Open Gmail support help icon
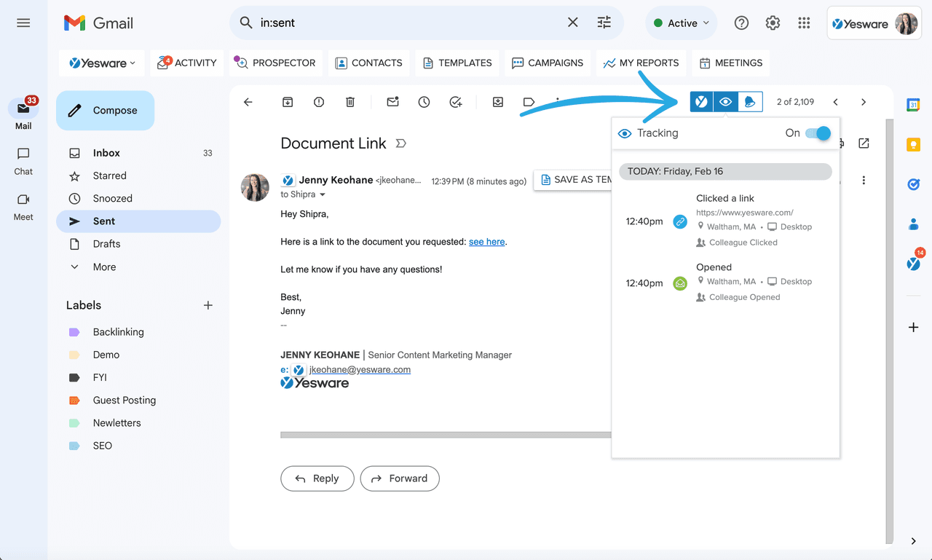Image resolution: width=932 pixels, height=560 pixels. pos(741,23)
